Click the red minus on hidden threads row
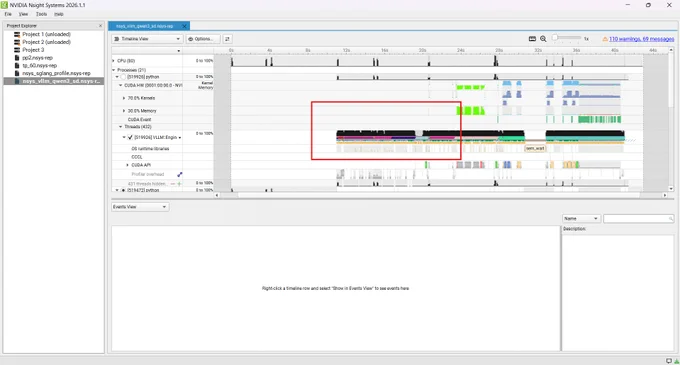Image resolution: width=680 pixels, height=365 pixels. click(x=173, y=184)
